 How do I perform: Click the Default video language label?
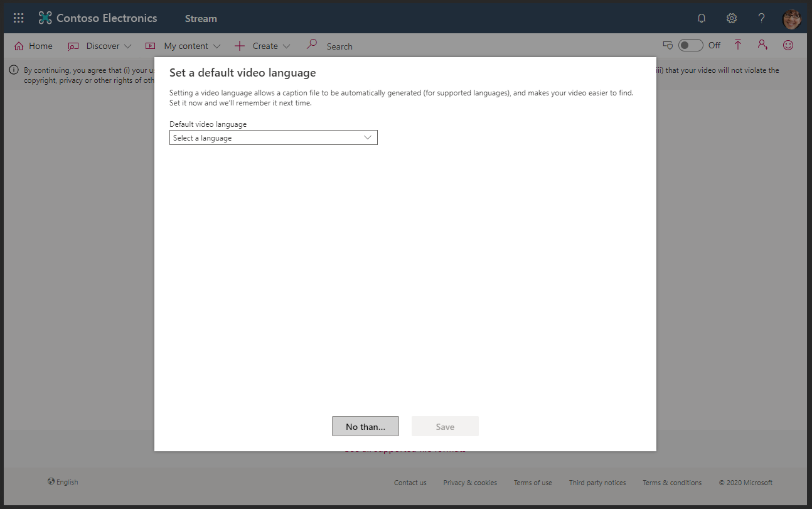(208, 124)
